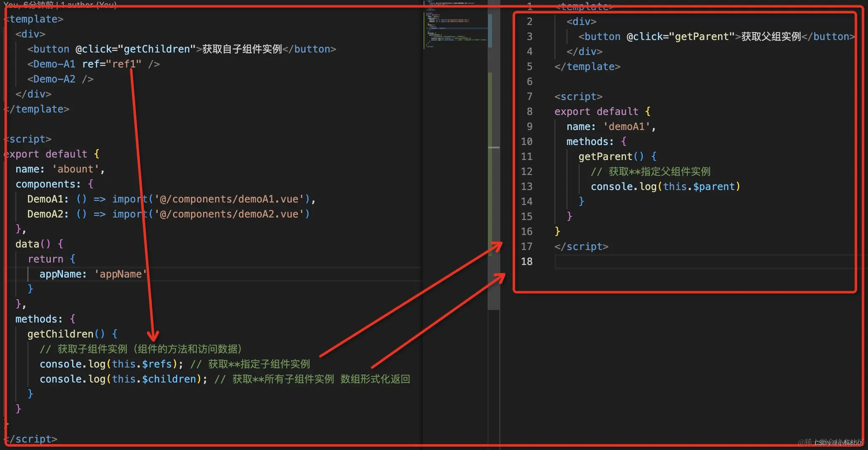This screenshot has width=868, height=450.
Task: Click the demoA1.vue import path string
Action: [x=229, y=199]
